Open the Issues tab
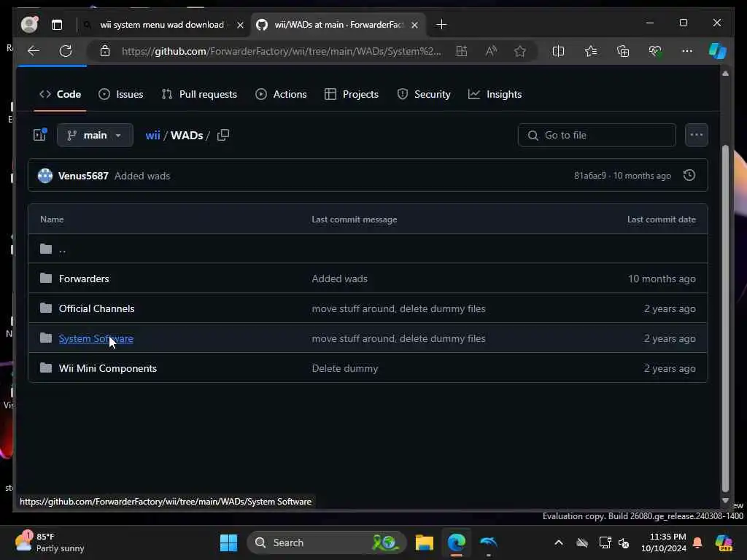747x560 pixels. (121, 94)
